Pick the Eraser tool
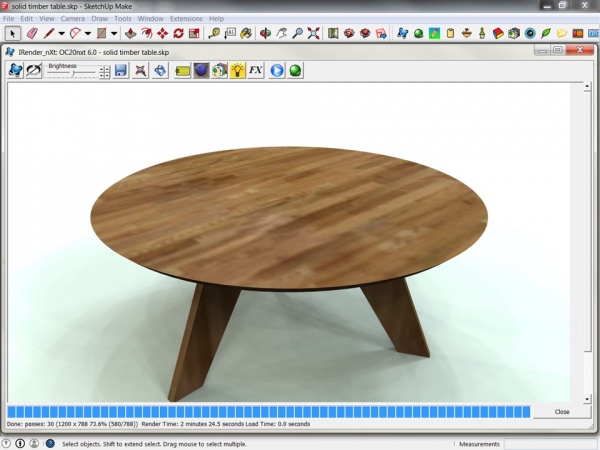 [x=32, y=33]
